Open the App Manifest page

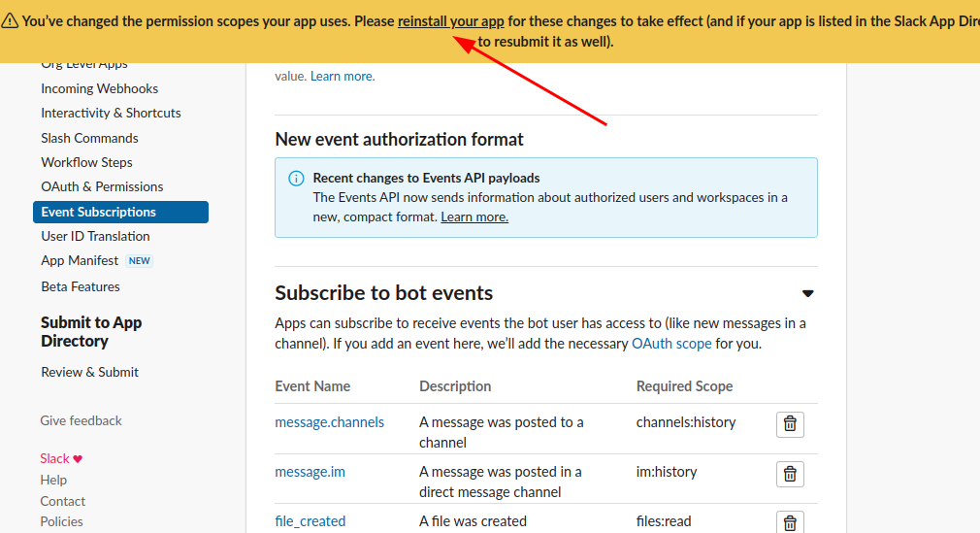tap(80, 260)
